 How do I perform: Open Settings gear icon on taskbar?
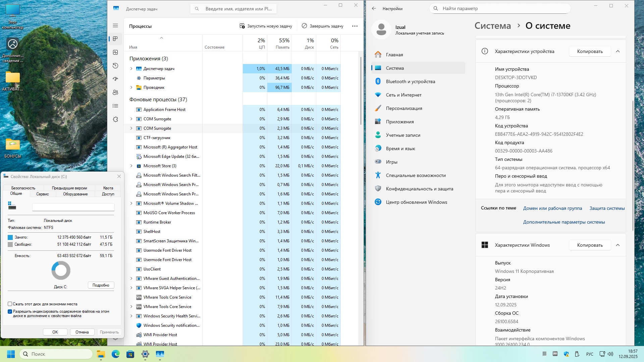(145, 354)
